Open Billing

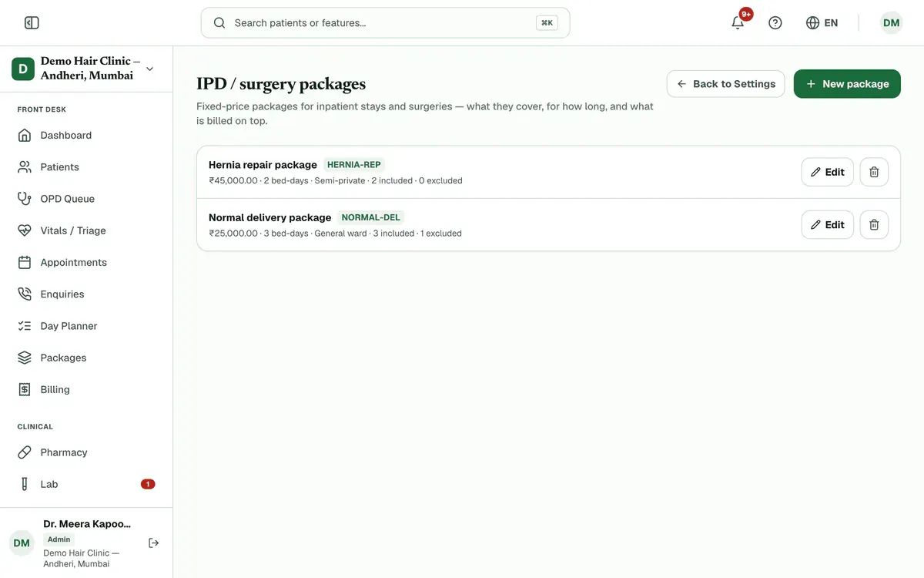pyautogui.click(x=86, y=389)
